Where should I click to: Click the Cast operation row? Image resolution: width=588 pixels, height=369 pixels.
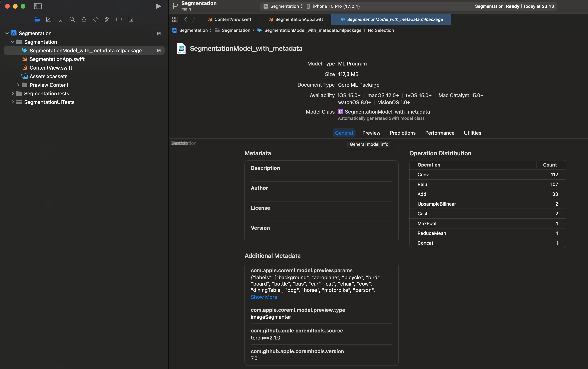[488, 214]
